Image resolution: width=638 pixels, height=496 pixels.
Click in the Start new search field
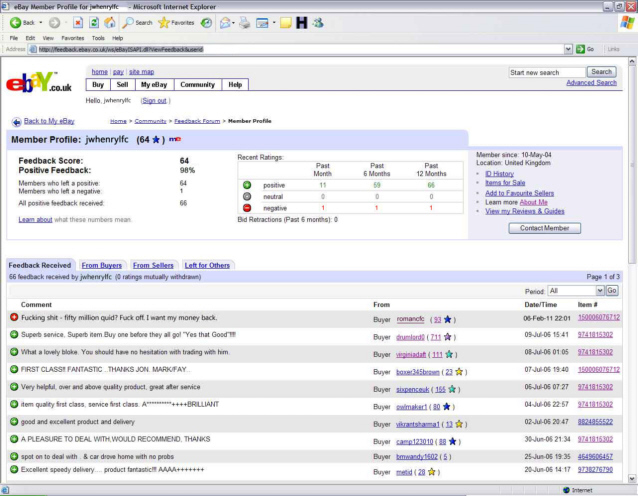coord(547,72)
